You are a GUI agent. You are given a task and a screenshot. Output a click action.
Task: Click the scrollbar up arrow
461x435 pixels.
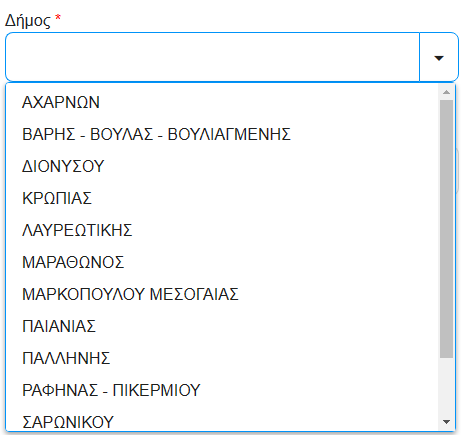[446, 92]
